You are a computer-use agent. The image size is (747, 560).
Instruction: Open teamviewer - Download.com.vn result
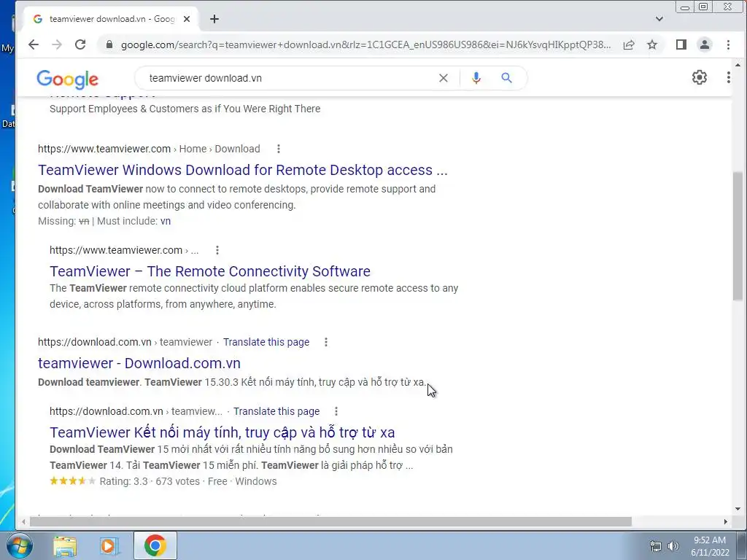pyautogui.click(x=139, y=363)
